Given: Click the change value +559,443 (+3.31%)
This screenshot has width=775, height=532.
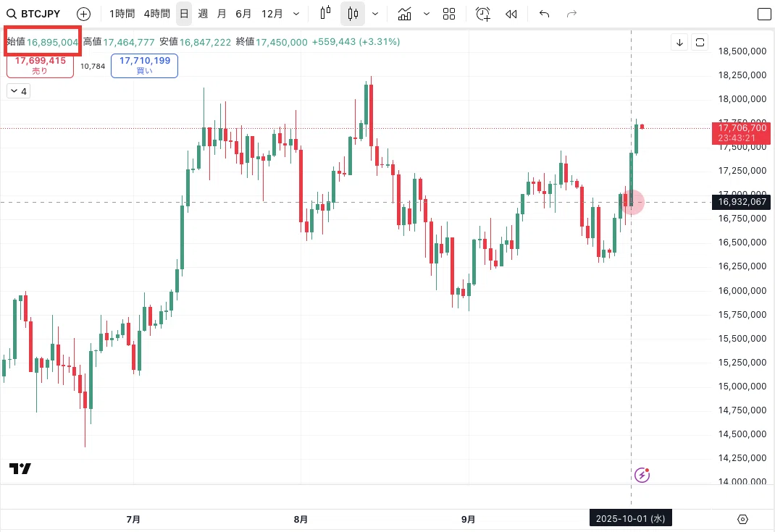Looking at the screenshot, I should [356, 41].
